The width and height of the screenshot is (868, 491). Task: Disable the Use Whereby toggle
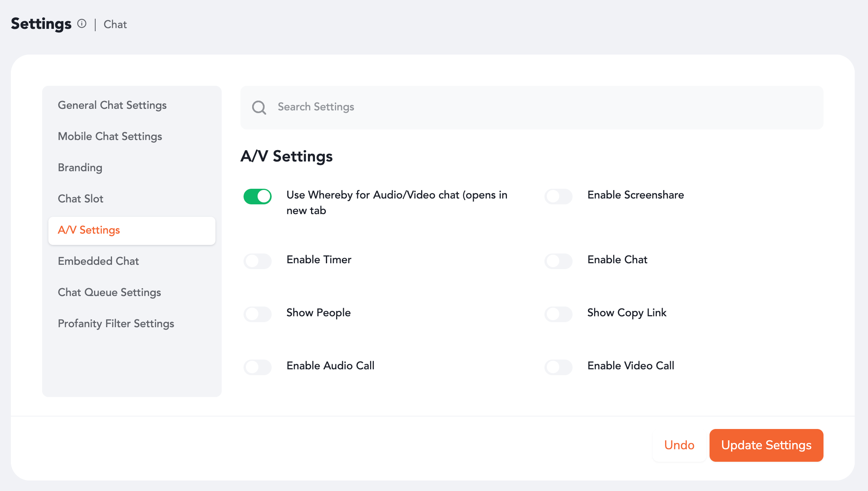pos(258,197)
